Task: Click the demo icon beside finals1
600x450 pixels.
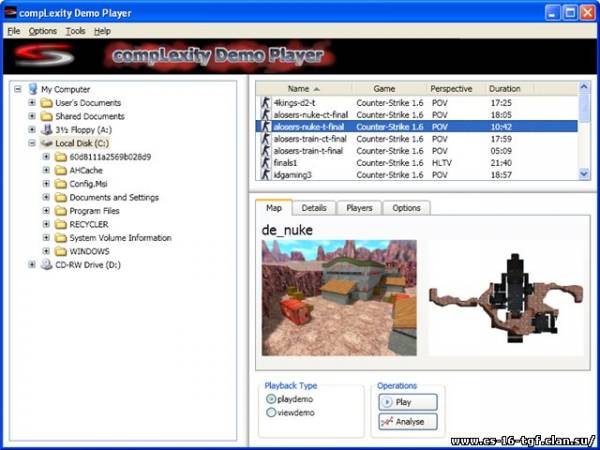Action: 265,163
